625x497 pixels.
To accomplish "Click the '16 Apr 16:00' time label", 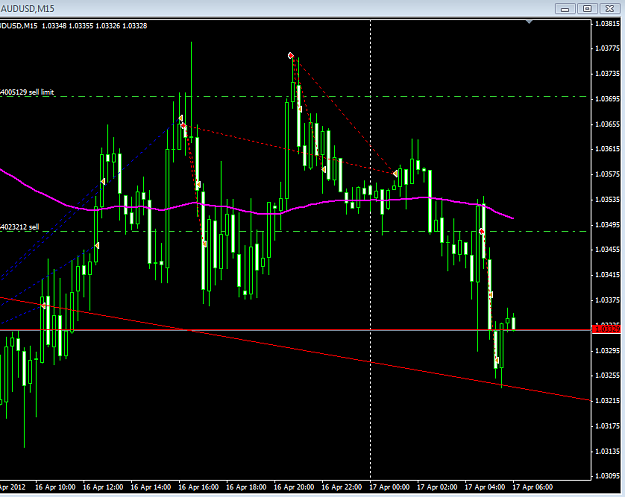I will (x=199, y=487).
